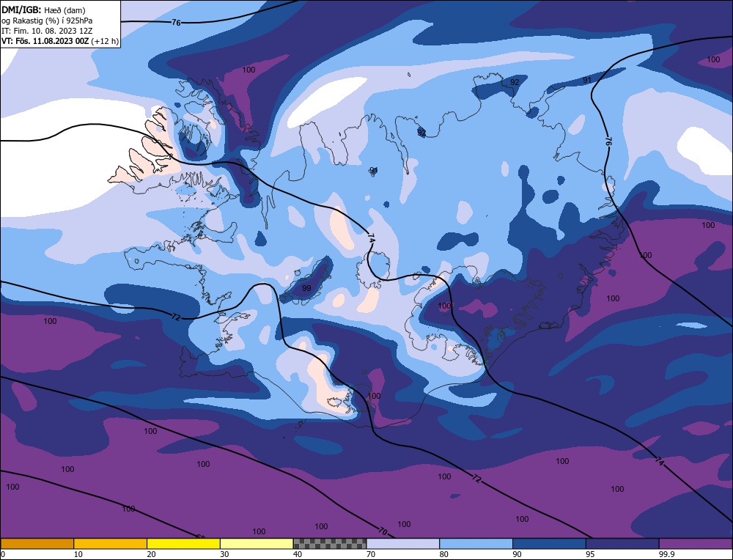Click the dark navy 95–99.9 legend swatch
The width and height of the screenshot is (733, 560).
[622, 543]
